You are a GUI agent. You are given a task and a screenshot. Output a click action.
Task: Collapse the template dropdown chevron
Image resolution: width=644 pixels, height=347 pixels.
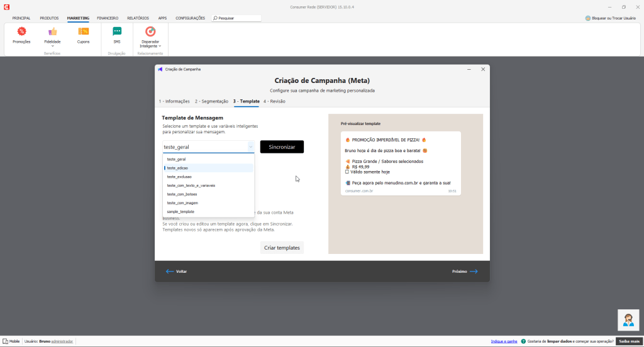[250, 147]
